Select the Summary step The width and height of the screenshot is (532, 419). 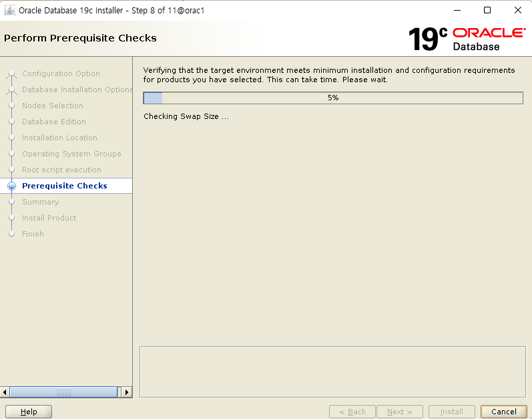[40, 202]
